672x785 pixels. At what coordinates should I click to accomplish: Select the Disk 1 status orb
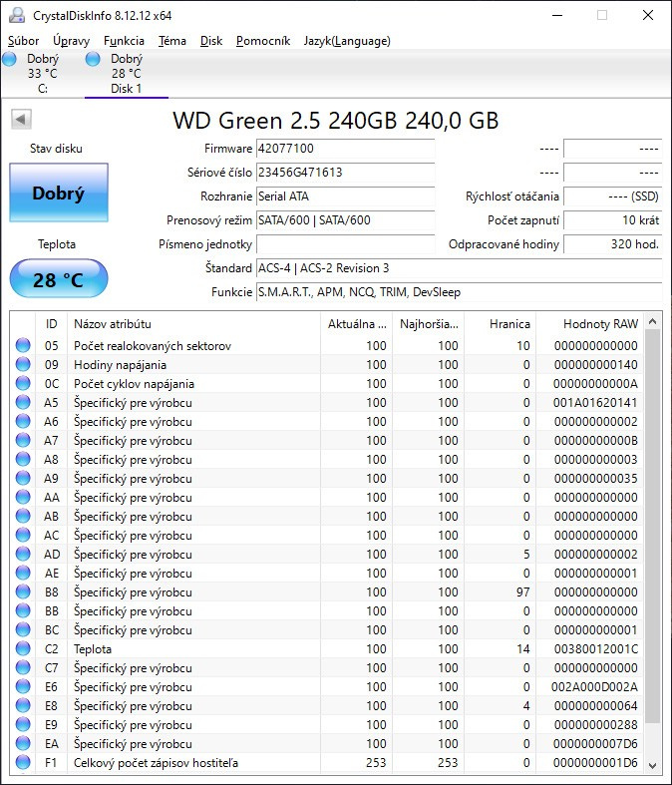pyautogui.click(x=93, y=59)
